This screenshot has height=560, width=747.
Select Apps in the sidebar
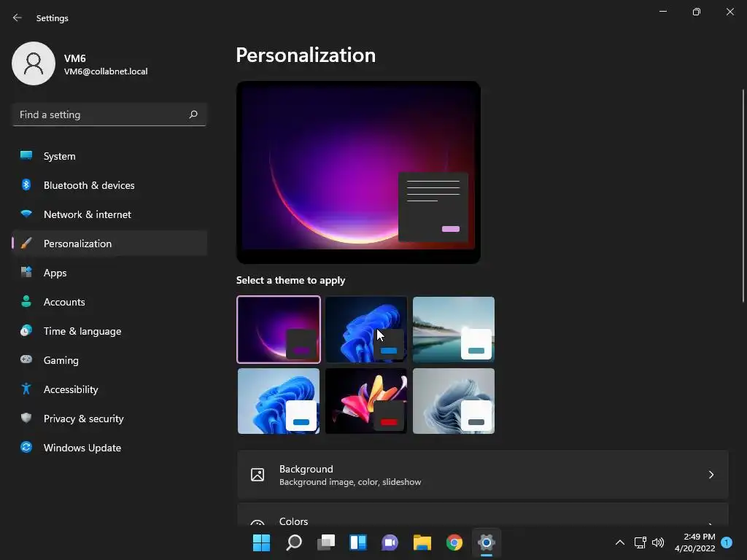tap(109, 273)
